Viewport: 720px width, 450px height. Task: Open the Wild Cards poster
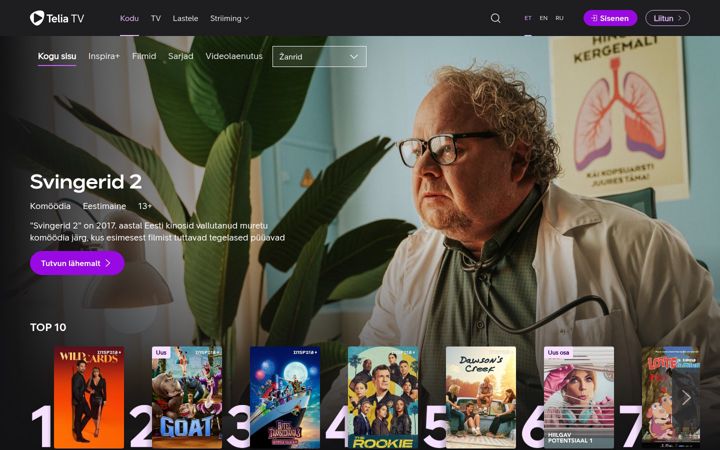89,397
